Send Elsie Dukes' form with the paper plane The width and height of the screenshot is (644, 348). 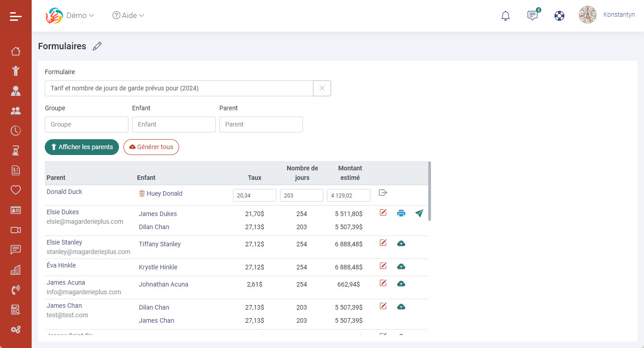coord(419,212)
